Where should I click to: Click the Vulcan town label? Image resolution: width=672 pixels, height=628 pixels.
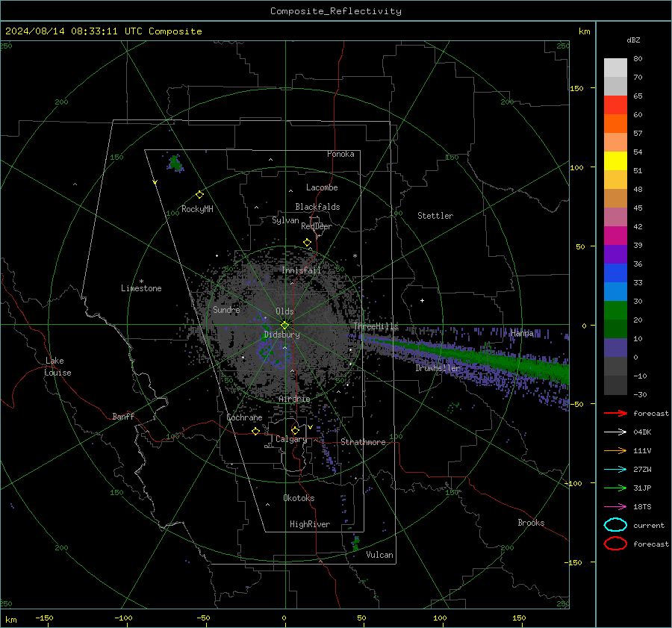click(379, 555)
